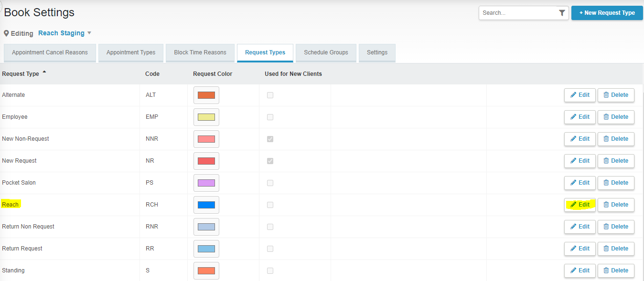Edit the Return Non Request row
The height and width of the screenshot is (281, 644).
point(580,227)
